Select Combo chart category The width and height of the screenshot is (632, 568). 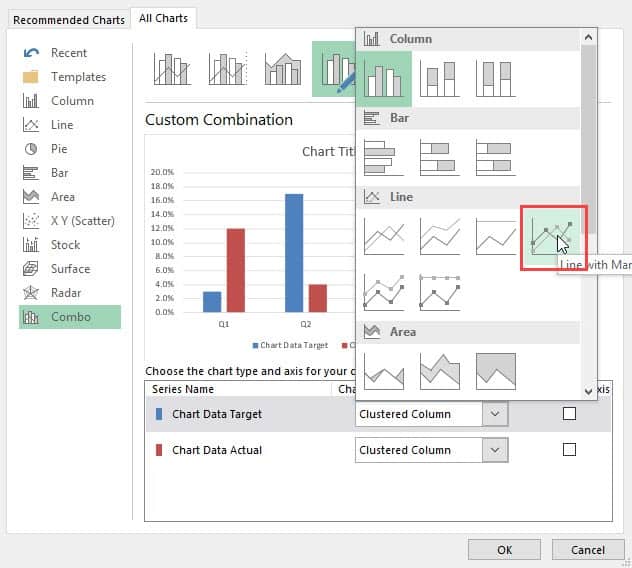(69, 317)
